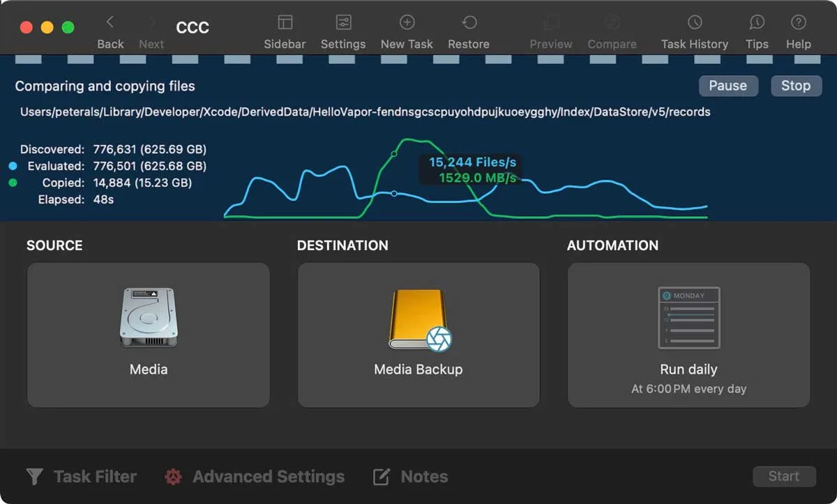Click the Copied count 14,884 value
837x504 pixels.
[x=142, y=183]
